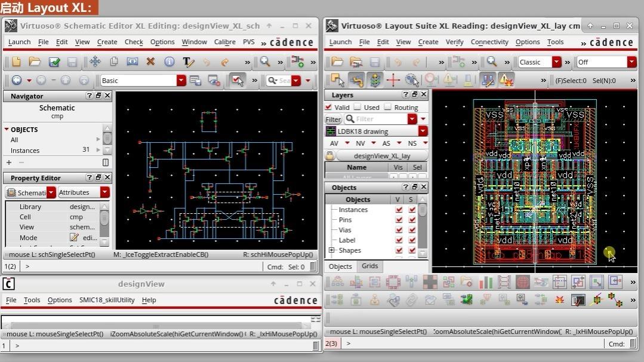Image resolution: width=644 pixels, height=362 pixels.
Task: Open the Basic workspace dropdown
Action: (181, 81)
